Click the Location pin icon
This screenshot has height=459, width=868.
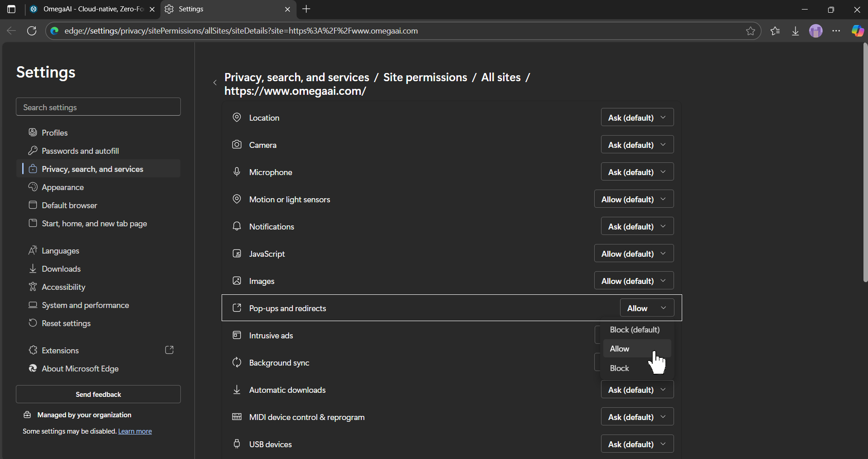[237, 117]
